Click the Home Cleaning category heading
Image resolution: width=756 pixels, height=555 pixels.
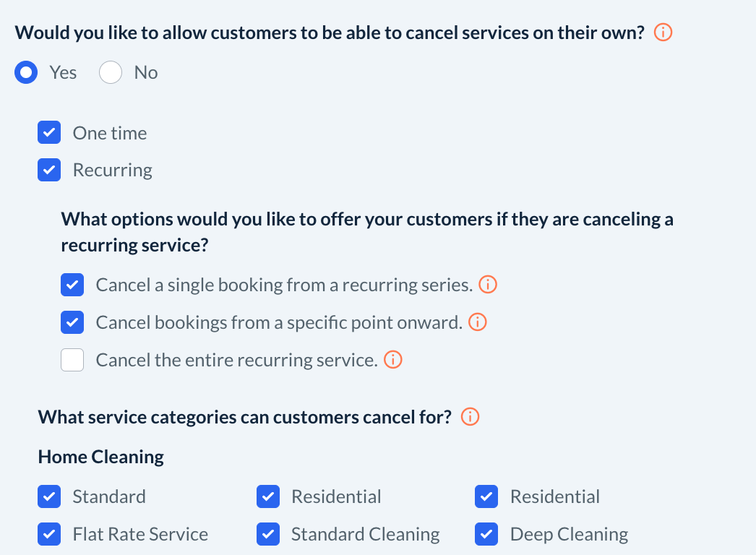tap(100, 457)
